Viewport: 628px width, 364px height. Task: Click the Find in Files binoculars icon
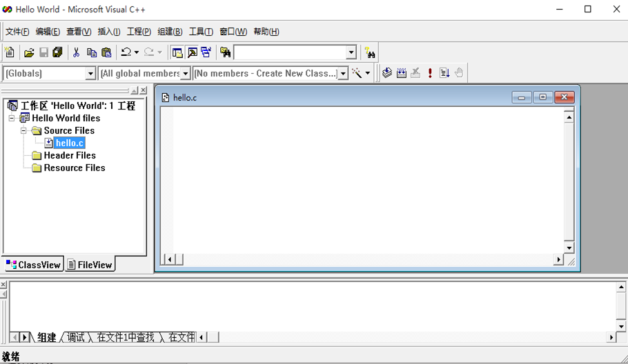[x=225, y=52]
